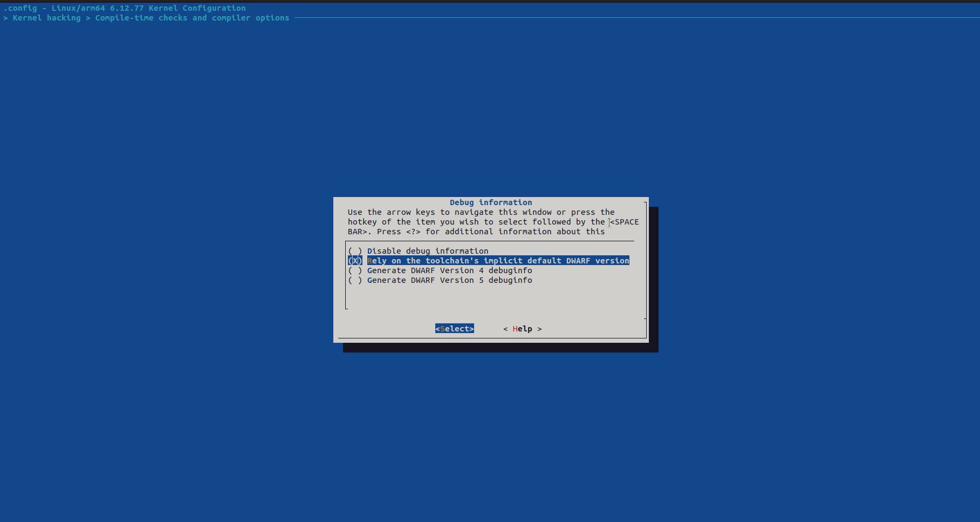This screenshot has width=980, height=522.
Task: Activate the Select button
Action: coord(455,329)
